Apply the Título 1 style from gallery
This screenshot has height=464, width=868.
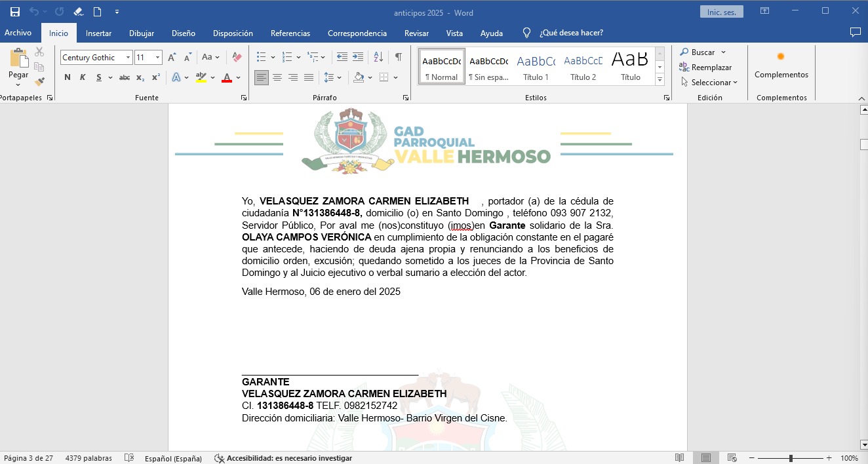(x=536, y=67)
